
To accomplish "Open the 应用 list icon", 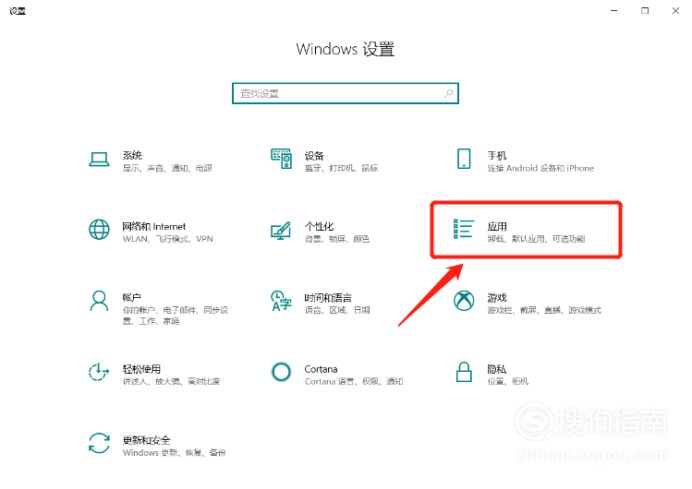I will tap(464, 229).
